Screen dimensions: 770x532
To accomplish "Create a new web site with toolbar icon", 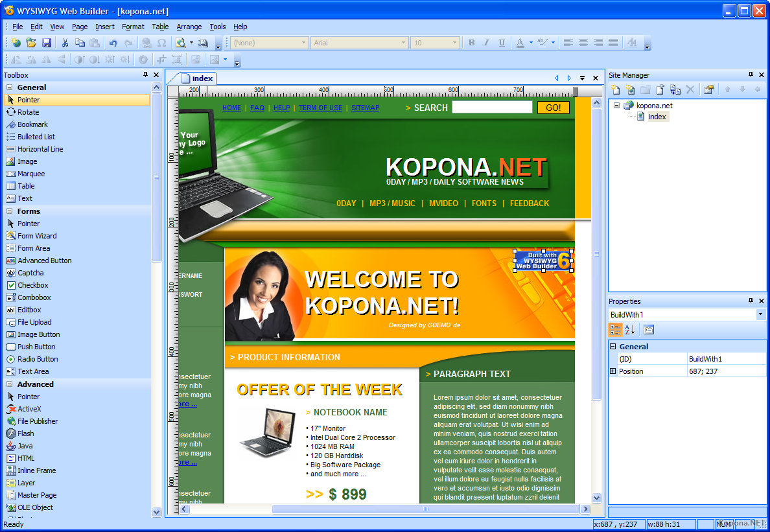I will coord(16,43).
